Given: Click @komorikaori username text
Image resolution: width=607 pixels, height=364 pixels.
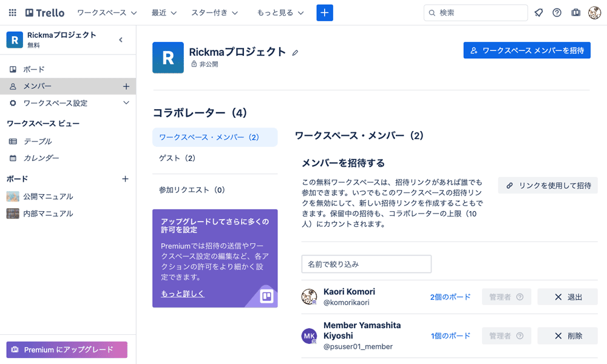Looking at the screenshot, I should (x=347, y=303).
